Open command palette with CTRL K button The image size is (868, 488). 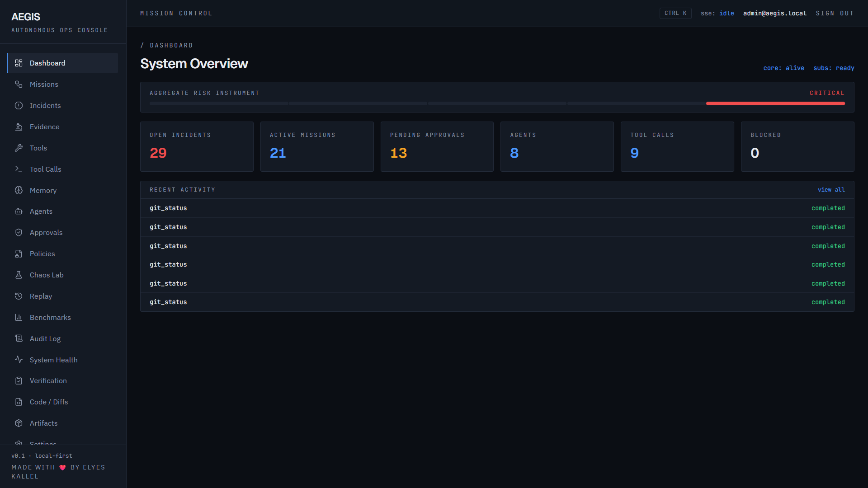click(x=675, y=13)
